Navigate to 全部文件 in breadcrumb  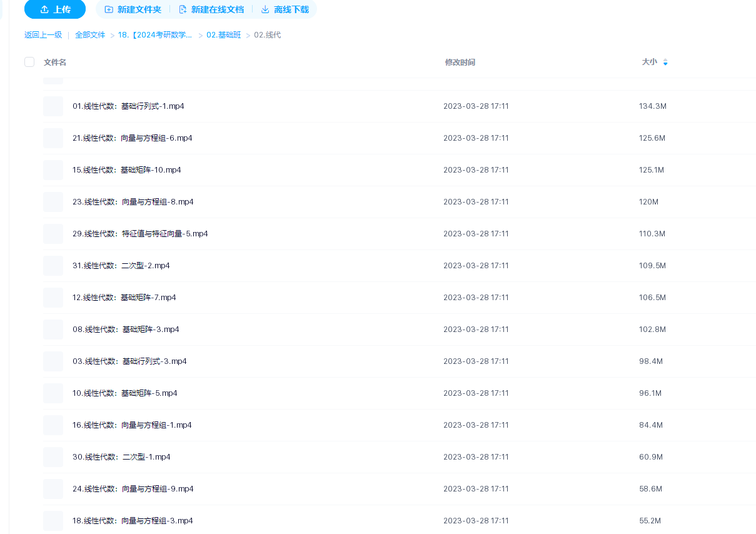(90, 35)
